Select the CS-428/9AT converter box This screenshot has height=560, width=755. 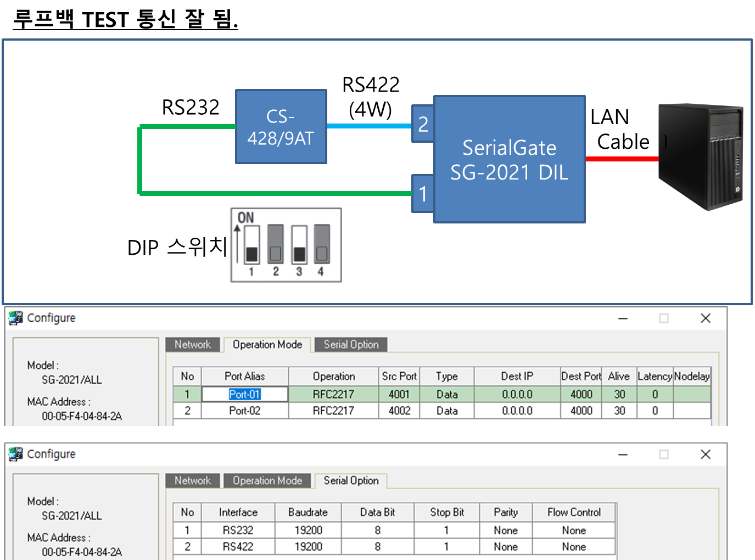(281, 127)
